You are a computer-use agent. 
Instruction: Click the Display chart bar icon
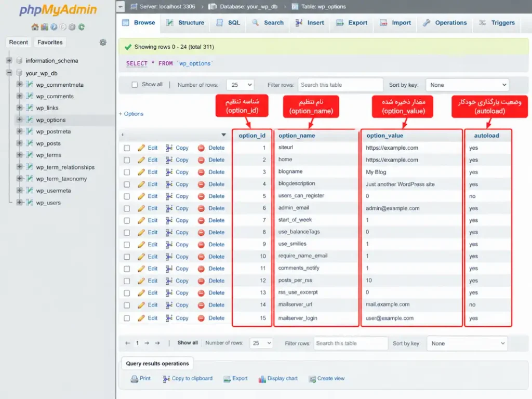262,379
